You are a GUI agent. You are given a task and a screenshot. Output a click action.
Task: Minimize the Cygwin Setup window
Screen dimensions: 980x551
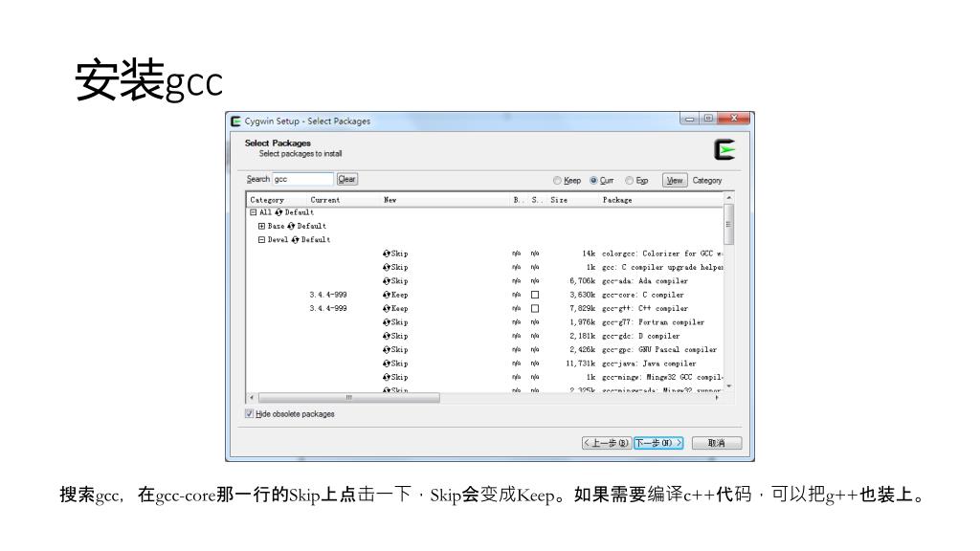689,118
